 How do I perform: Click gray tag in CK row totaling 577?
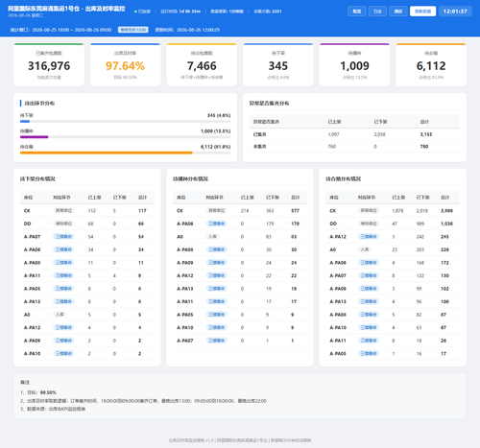click(x=217, y=211)
